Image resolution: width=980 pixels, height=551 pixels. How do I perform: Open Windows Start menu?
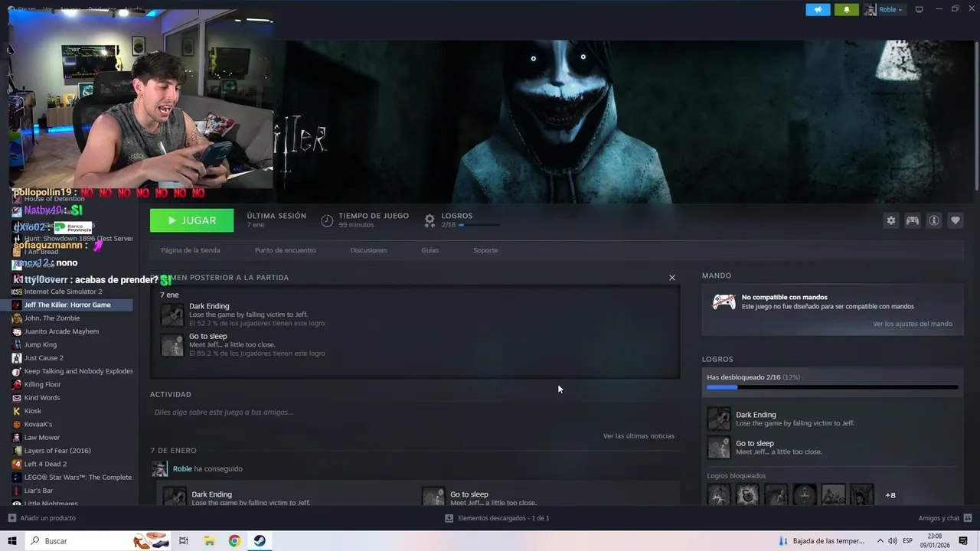(12, 541)
